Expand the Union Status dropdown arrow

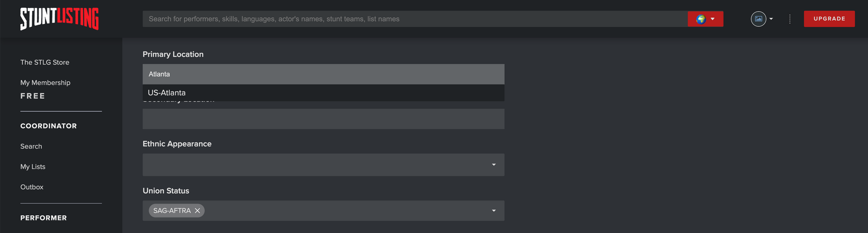coord(493,210)
